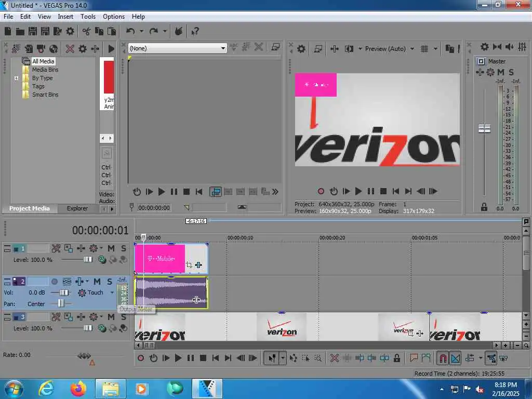Click Event Pan/Crop icon on T-Mobile clip
532x399 pixels.
tap(189, 265)
